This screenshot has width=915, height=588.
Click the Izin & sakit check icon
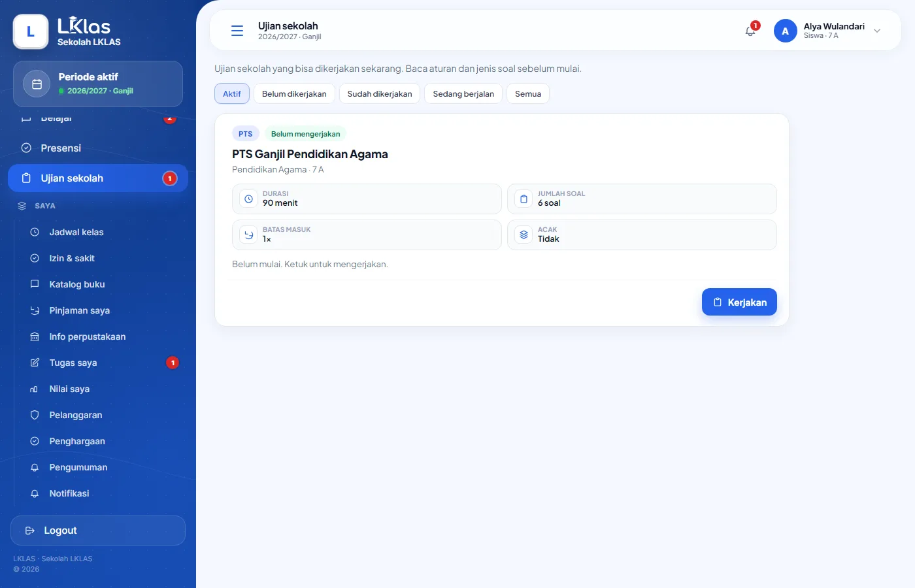click(35, 258)
